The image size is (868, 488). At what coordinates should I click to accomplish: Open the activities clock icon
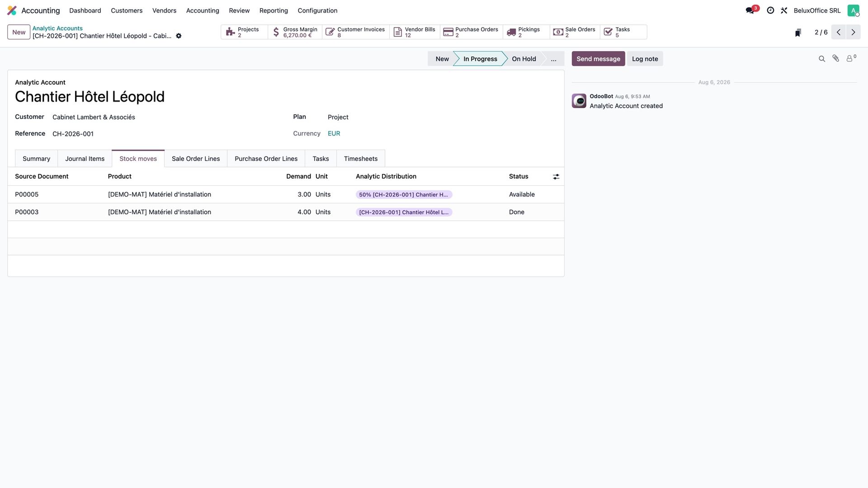[x=770, y=10]
